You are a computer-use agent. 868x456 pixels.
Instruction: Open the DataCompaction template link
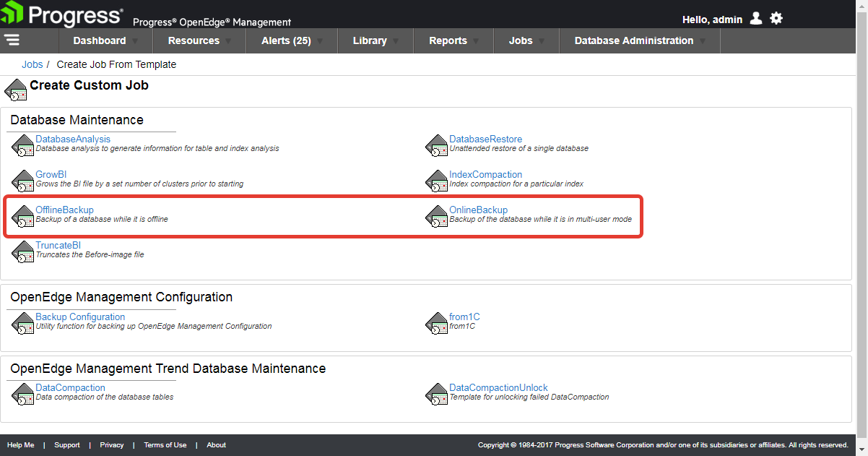70,387
